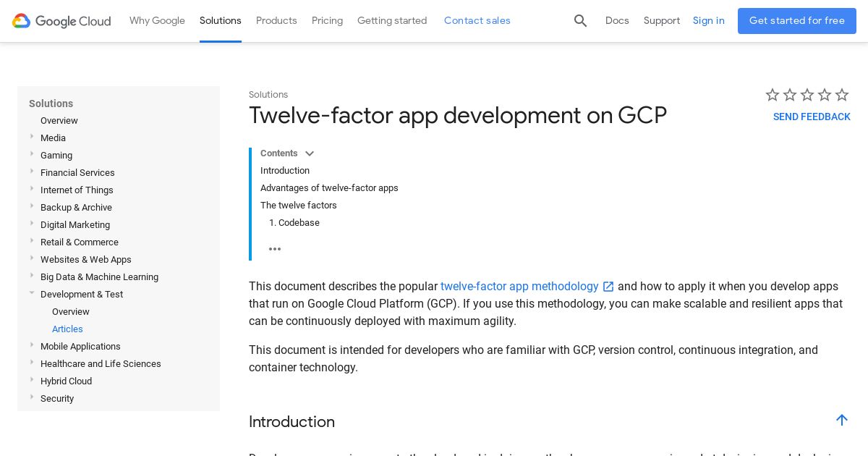Viewport: 868px width, 456px height.
Task: Select Overview under Development & Test
Action: coord(71,312)
